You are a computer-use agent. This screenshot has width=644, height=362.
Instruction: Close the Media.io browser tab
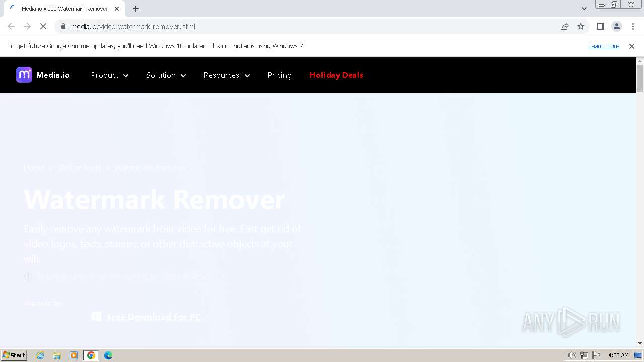[117, 9]
